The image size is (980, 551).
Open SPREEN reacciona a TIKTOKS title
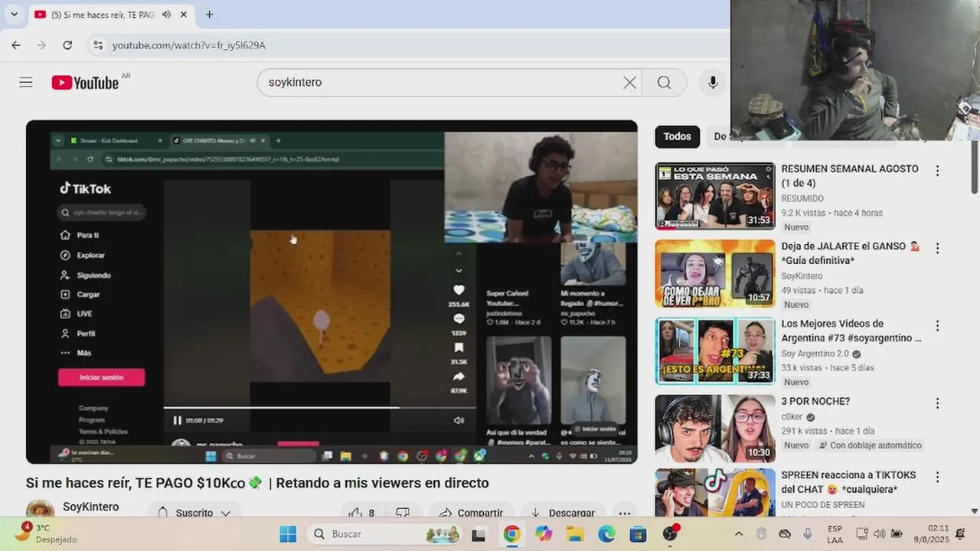pyautogui.click(x=848, y=482)
